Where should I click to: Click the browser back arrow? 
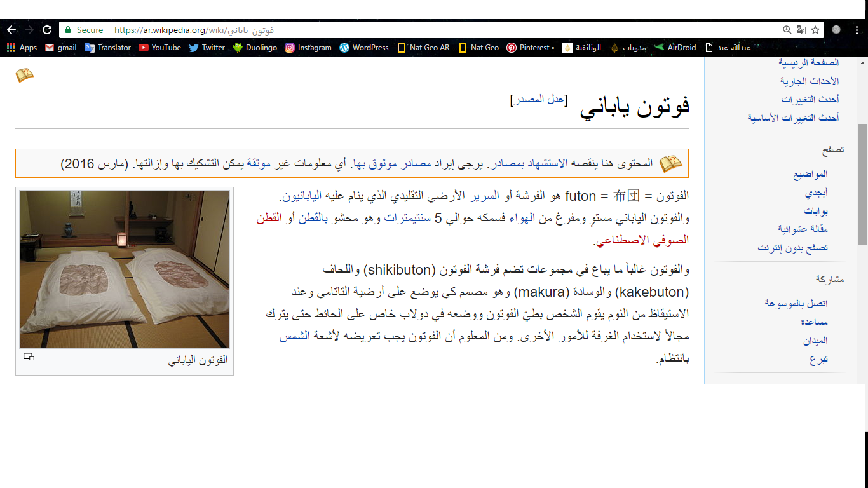coord(11,30)
